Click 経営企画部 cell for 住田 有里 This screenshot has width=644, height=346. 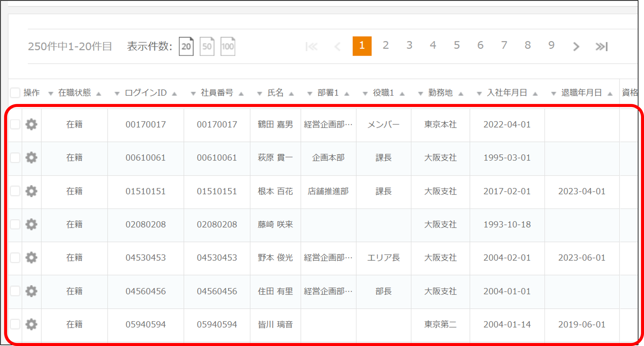tap(328, 291)
